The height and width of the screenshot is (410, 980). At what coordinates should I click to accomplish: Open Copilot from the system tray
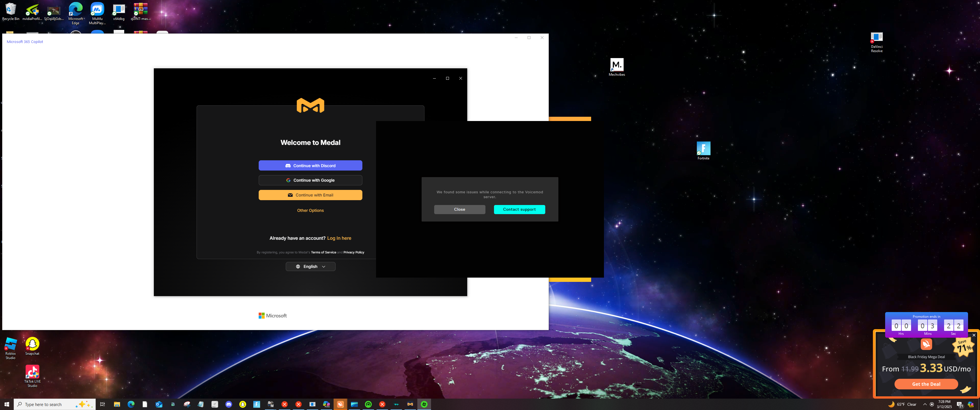971,404
